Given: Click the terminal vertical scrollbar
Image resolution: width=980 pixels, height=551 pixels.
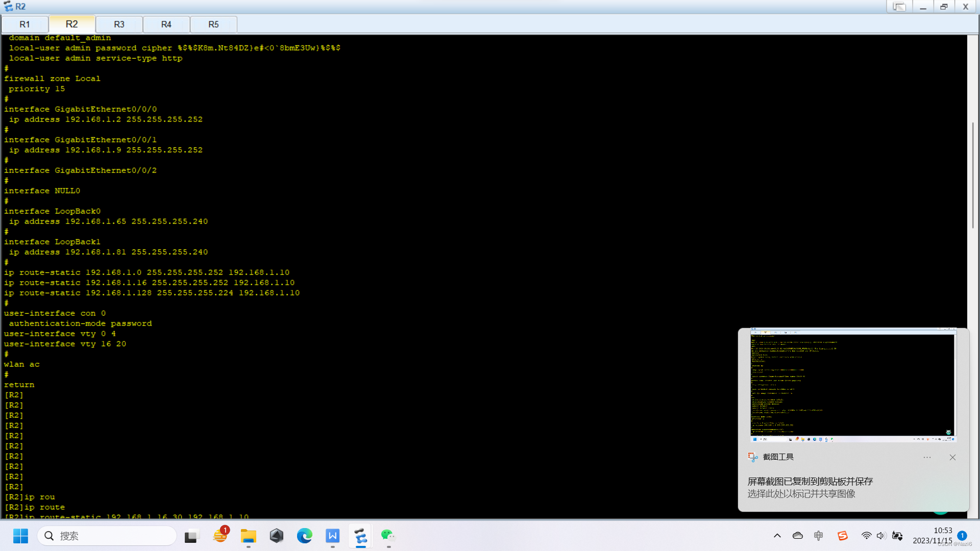Looking at the screenshot, I should pyautogui.click(x=973, y=176).
